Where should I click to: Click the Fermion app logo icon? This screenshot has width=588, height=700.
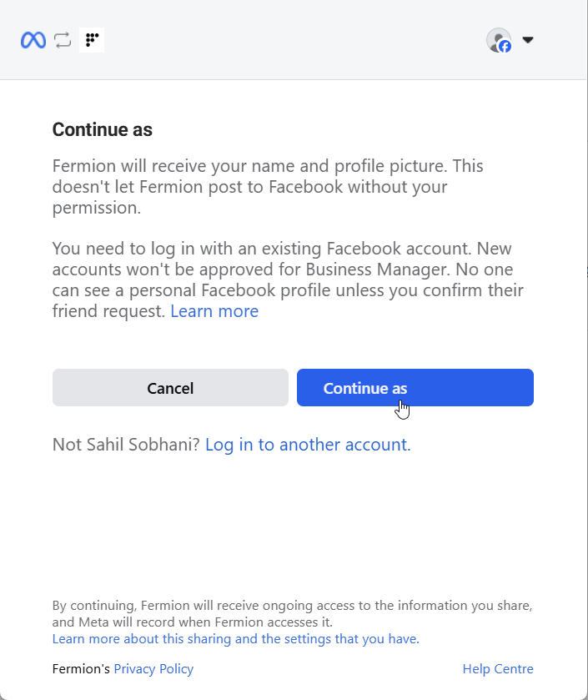coord(92,40)
